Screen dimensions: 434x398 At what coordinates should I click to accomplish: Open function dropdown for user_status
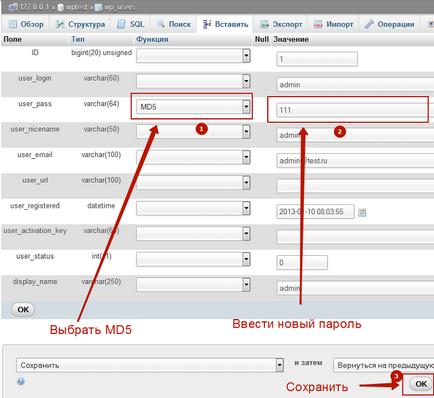coord(193,259)
